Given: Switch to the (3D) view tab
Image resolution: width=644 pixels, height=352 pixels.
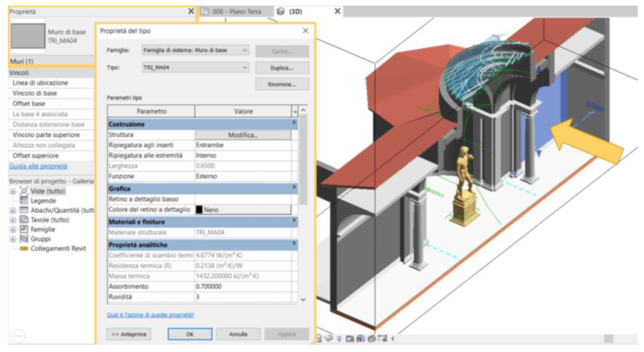Looking at the screenshot, I should pos(295,12).
